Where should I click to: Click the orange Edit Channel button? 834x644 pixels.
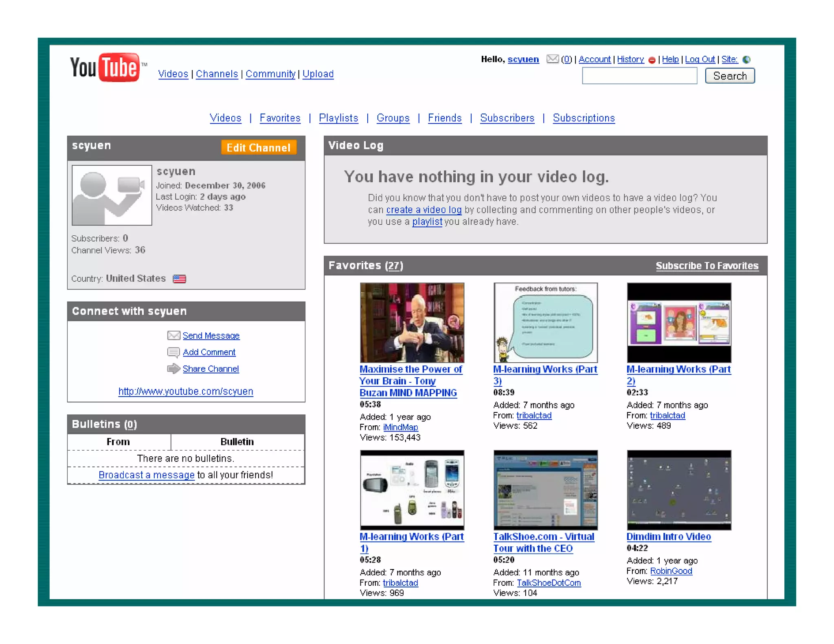click(259, 147)
